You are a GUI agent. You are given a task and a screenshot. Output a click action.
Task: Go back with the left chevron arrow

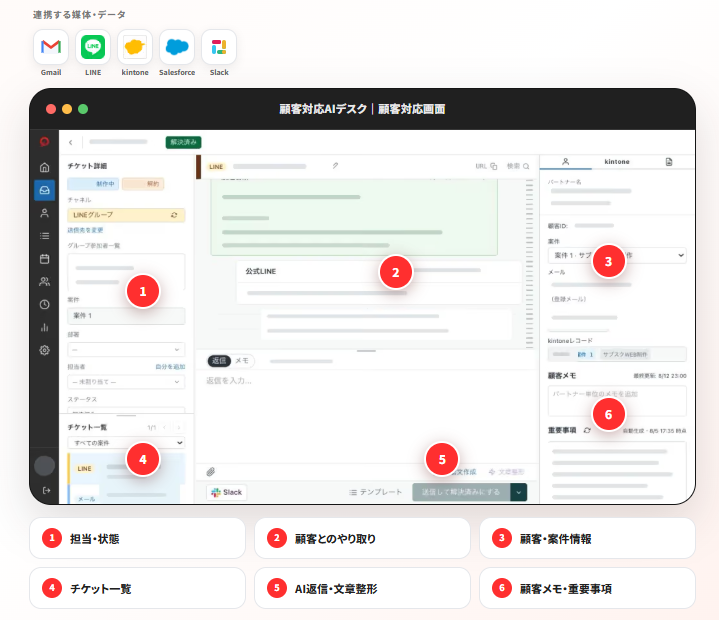tap(71, 142)
